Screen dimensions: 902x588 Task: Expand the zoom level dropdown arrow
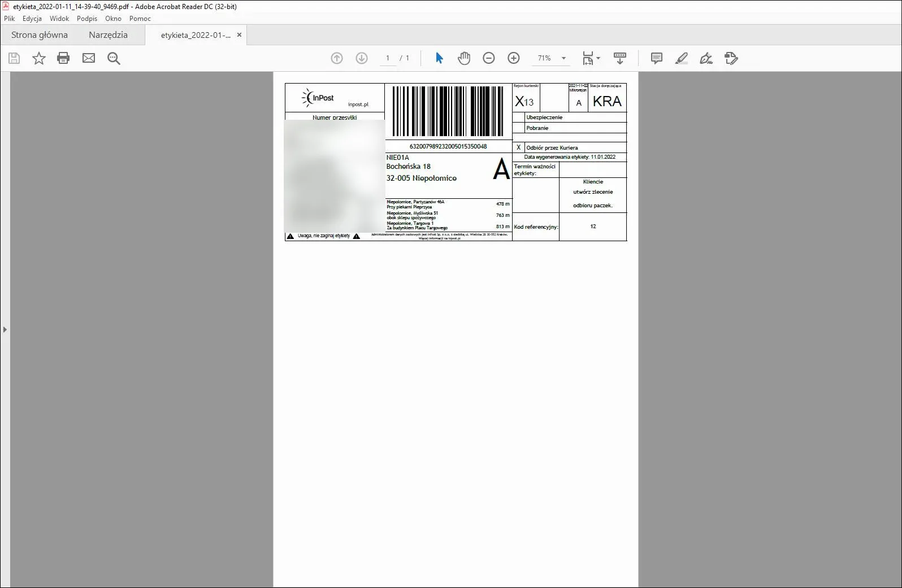[563, 58]
